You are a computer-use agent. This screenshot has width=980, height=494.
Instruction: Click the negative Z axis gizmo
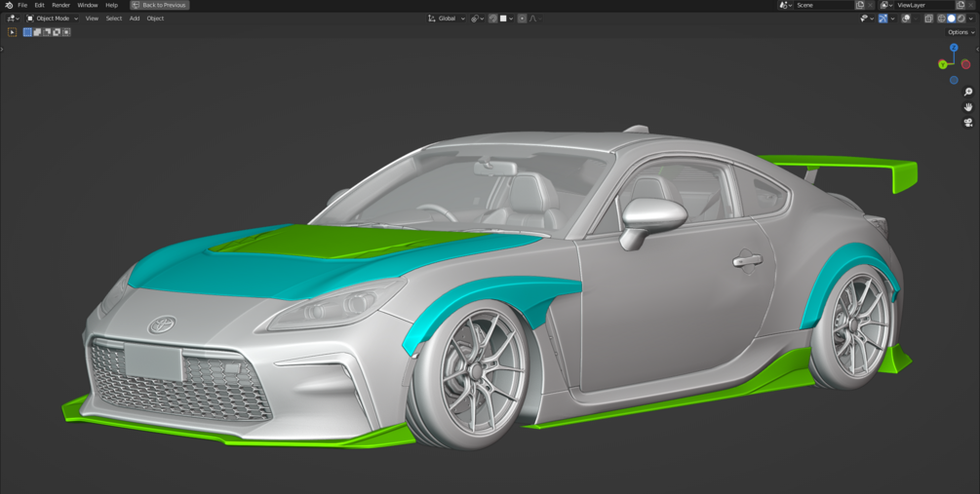954,80
